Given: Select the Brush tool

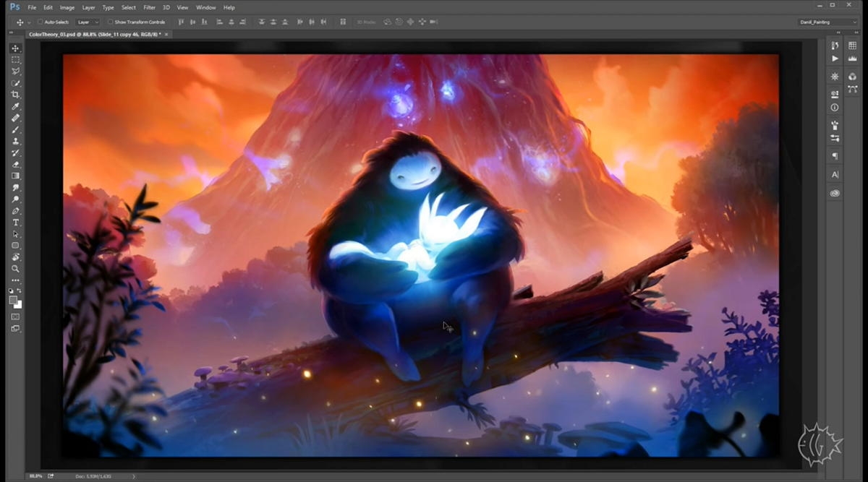Looking at the screenshot, I should [15, 130].
